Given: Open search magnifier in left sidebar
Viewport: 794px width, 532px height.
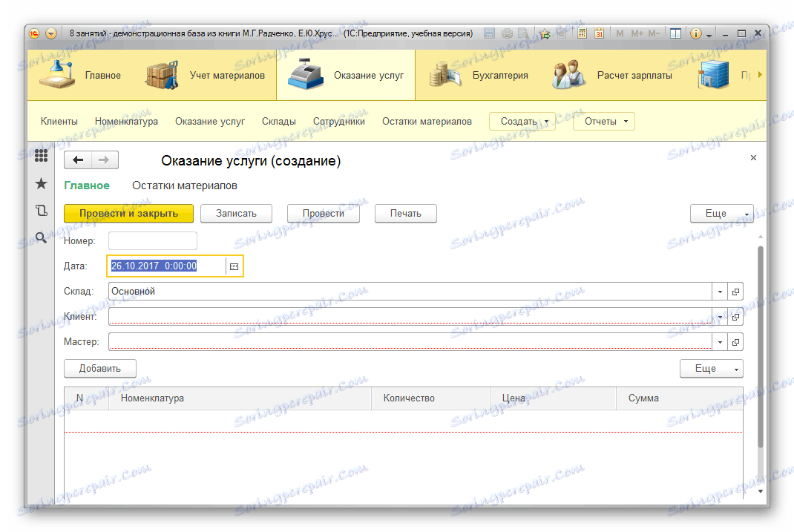Looking at the screenshot, I should [x=41, y=237].
